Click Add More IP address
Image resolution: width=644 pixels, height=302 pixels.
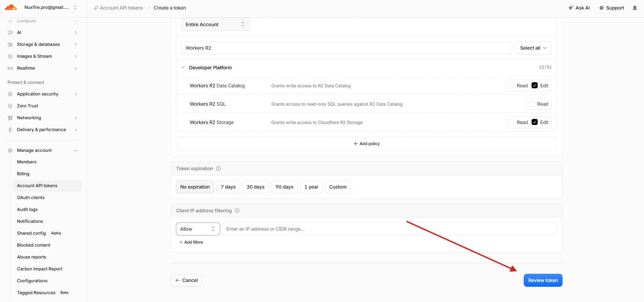pyautogui.click(x=191, y=242)
